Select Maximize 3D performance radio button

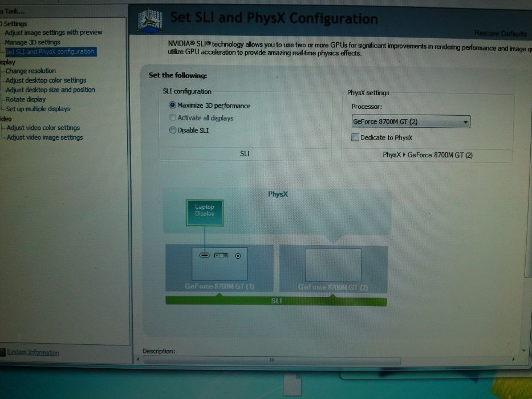pyautogui.click(x=172, y=105)
